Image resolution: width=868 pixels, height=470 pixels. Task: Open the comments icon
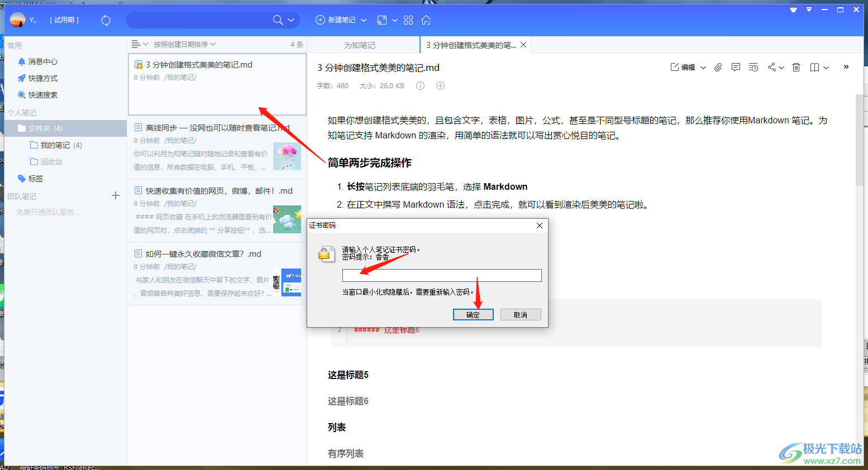coord(736,67)
